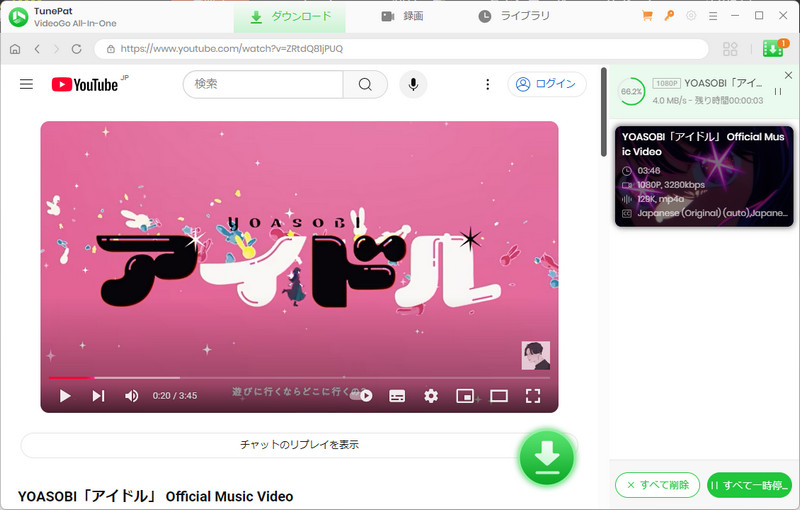Navigate back with the left arrow
Image resolution: width=800 pixels, height=510 pixels.
[x=37, y=49]
